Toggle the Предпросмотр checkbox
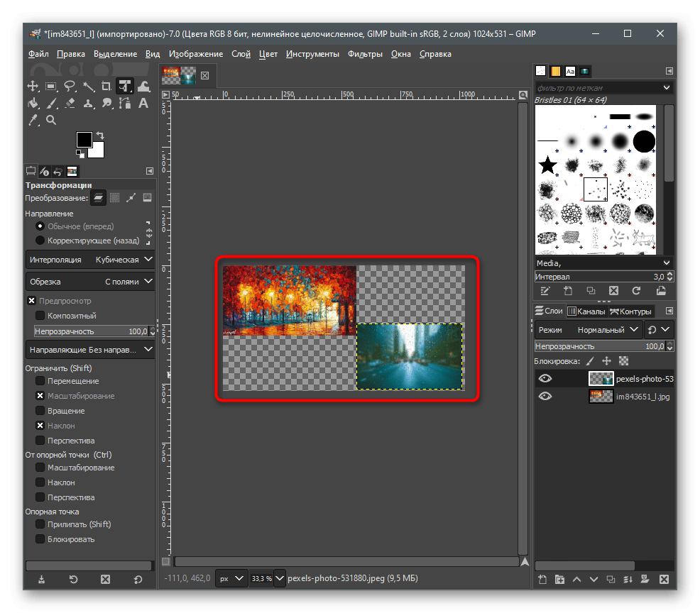 point(32,301)
